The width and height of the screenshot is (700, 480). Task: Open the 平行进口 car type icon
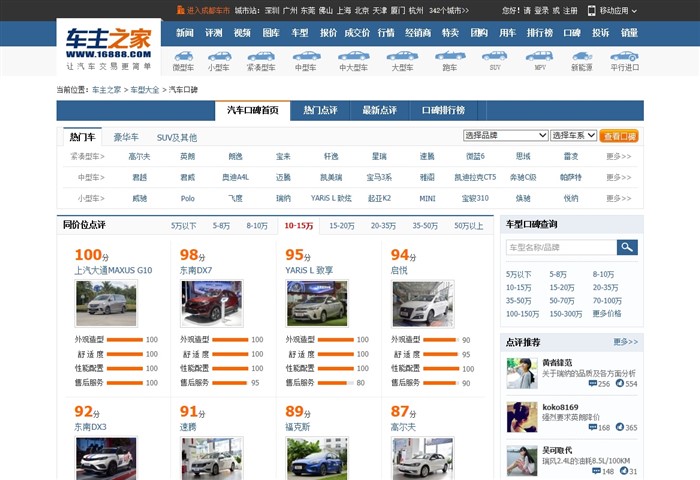(x=625, y=56)
